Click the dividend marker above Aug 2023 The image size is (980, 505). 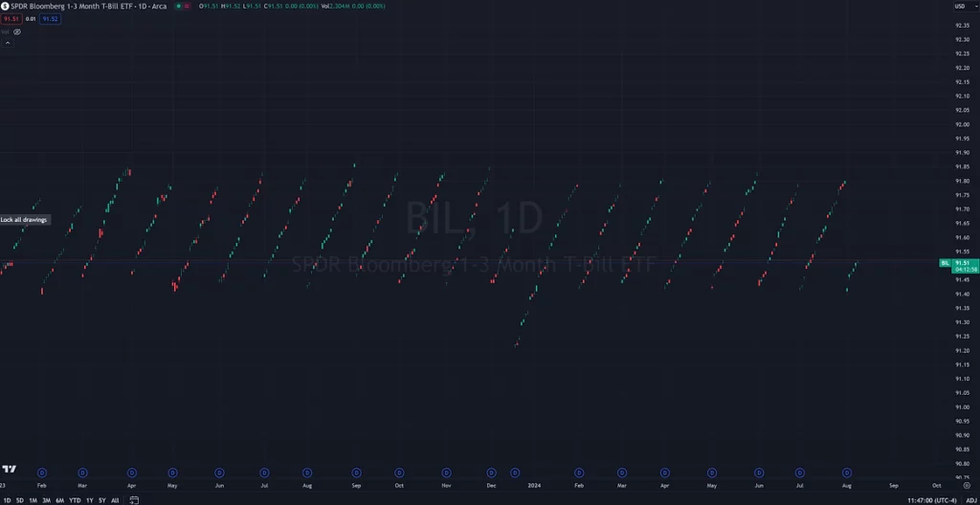click(307, 472)
